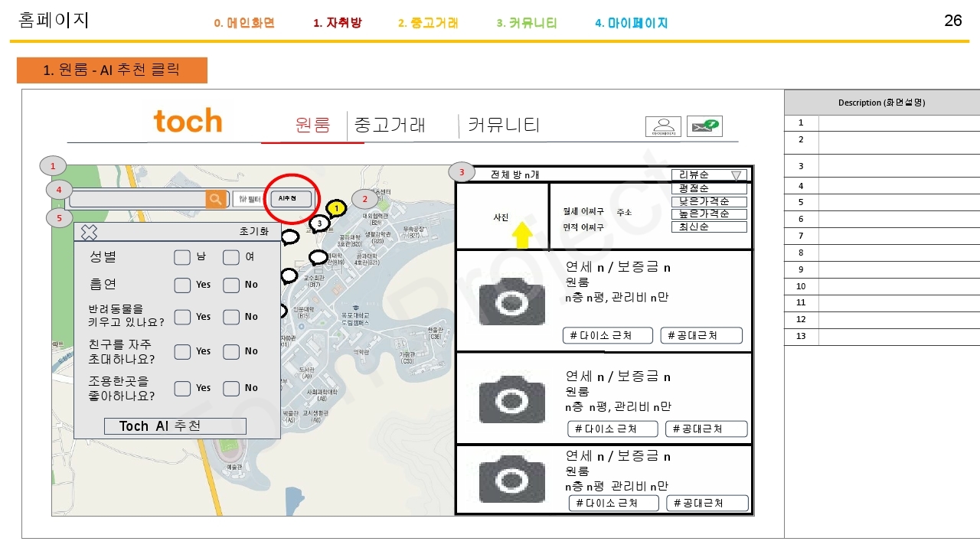Check Yes for 반려동물 question

tap(182, 317)
